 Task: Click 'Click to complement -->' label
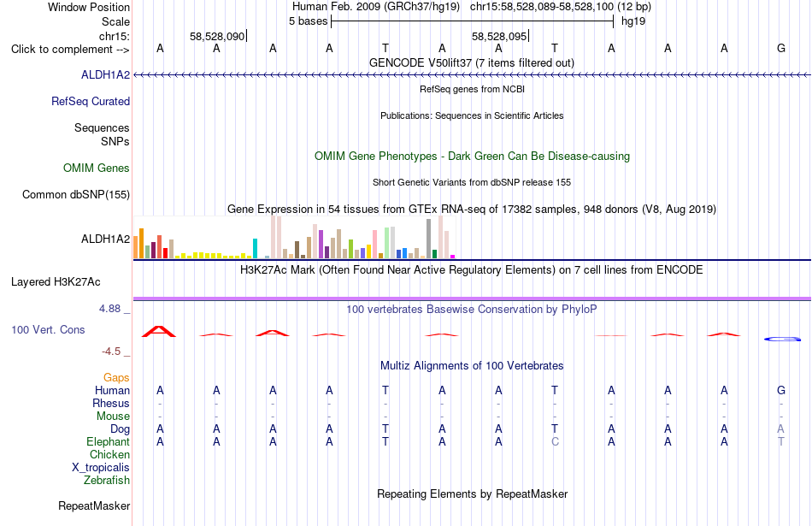point(70,50)
